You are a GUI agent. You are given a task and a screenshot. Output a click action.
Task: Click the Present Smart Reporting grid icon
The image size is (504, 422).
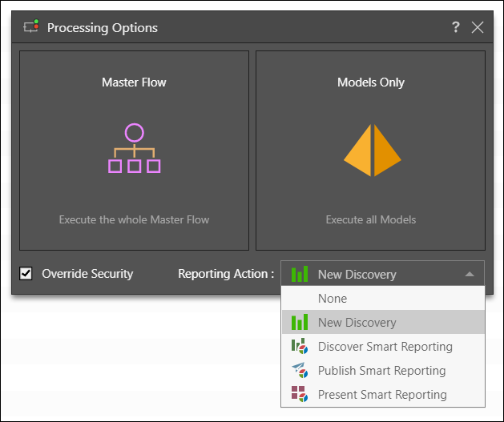(300, 394)
